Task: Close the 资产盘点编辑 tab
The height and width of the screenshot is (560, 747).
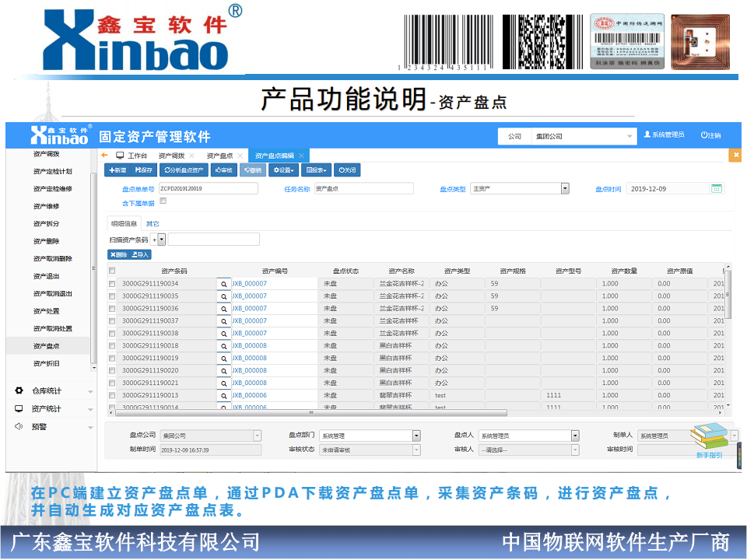Action: (x=301, y=156)
